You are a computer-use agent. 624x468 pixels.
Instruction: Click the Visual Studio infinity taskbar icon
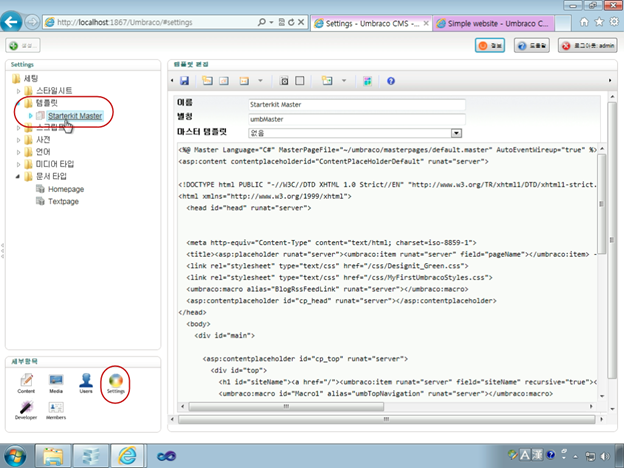166,456
